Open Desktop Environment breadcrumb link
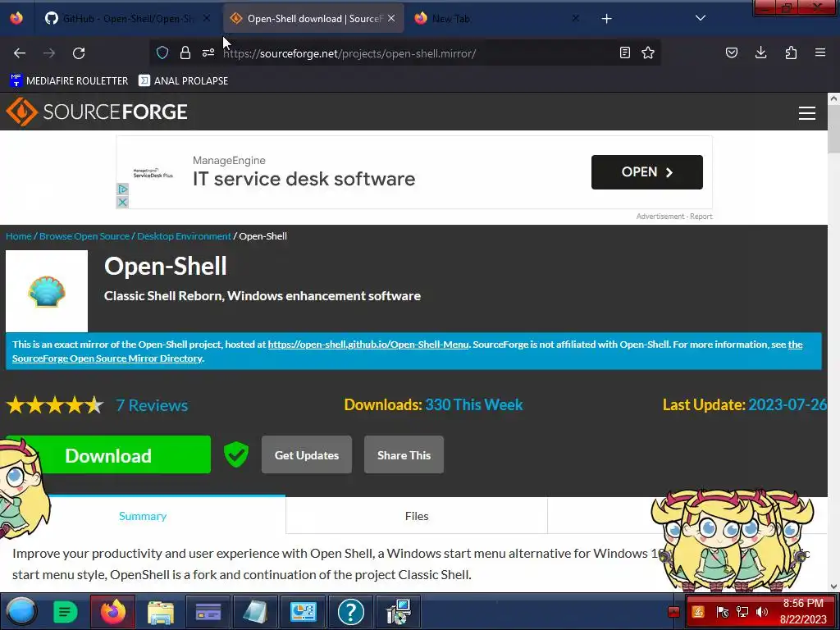 coord(184,236)
